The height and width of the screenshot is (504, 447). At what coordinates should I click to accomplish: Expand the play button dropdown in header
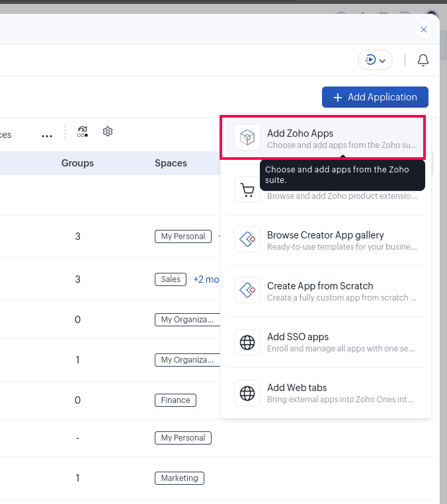375,60
